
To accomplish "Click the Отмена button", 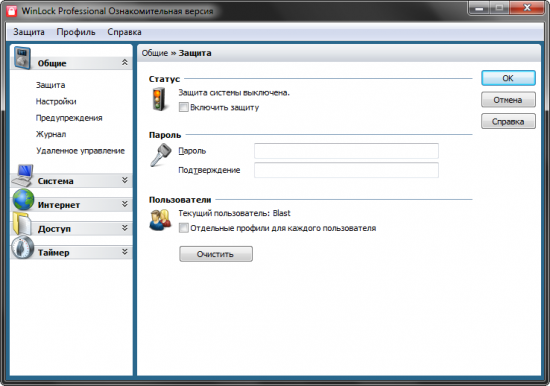I will click(x=508, y=100).
